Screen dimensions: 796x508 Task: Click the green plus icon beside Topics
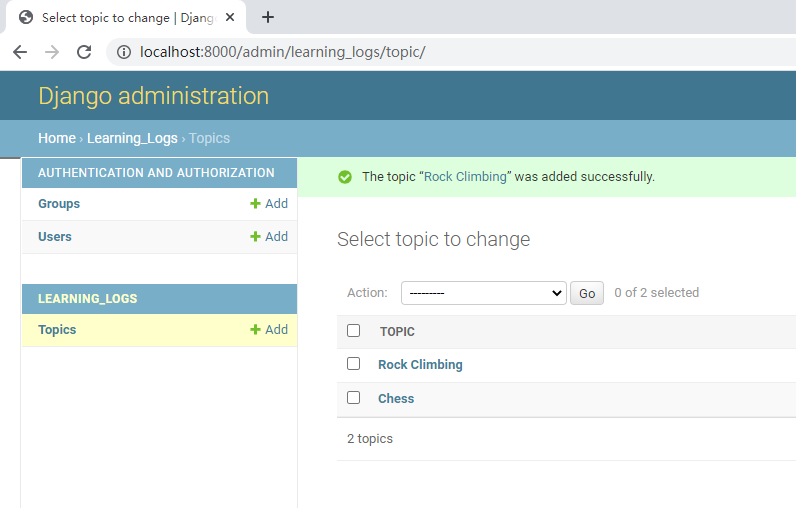click(255, 329)
